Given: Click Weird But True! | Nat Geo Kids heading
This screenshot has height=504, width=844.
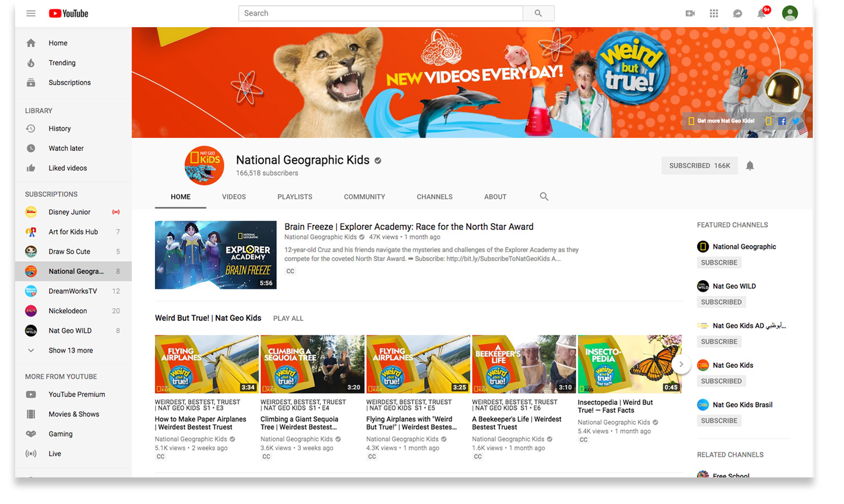Looking at the screenshot, I should (208, 318).
